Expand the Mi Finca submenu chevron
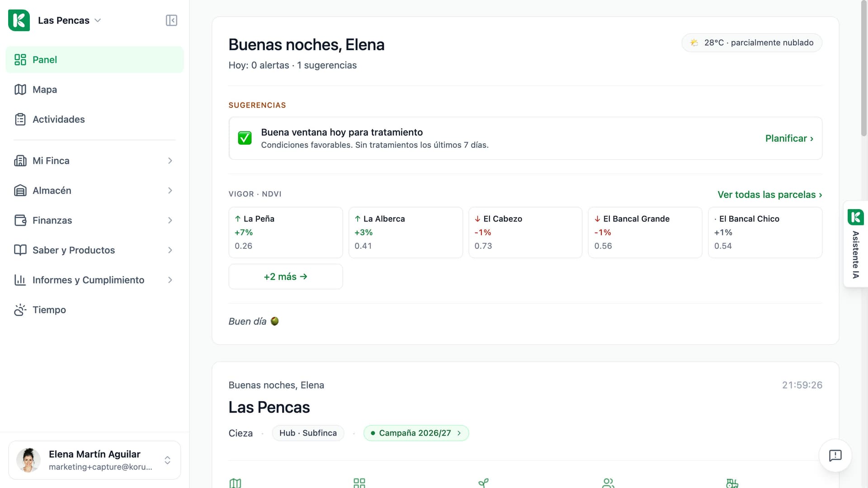Viewport: 868px width, 488px height. point(170,161)
